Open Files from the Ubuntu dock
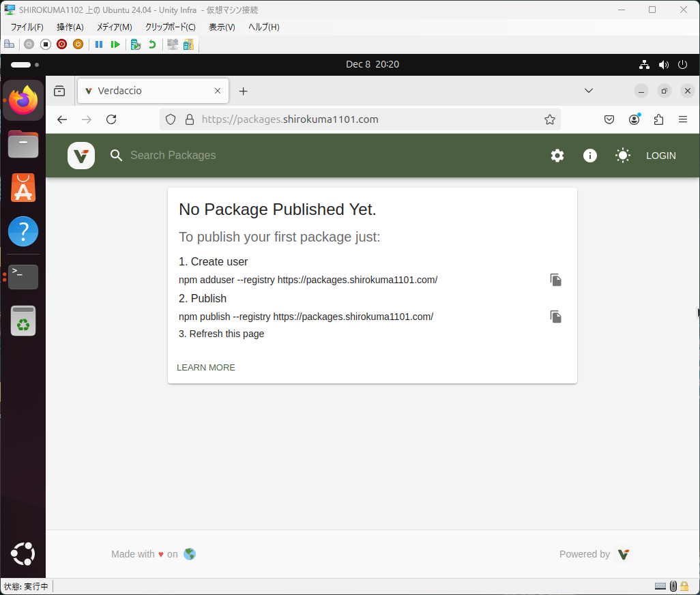The image size is (700, 595). click(23, 144)
